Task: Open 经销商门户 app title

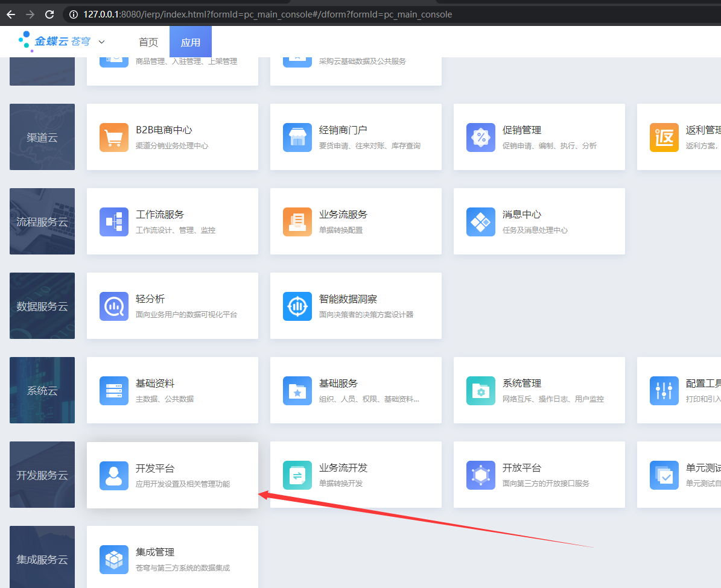Action: point(343,130)
